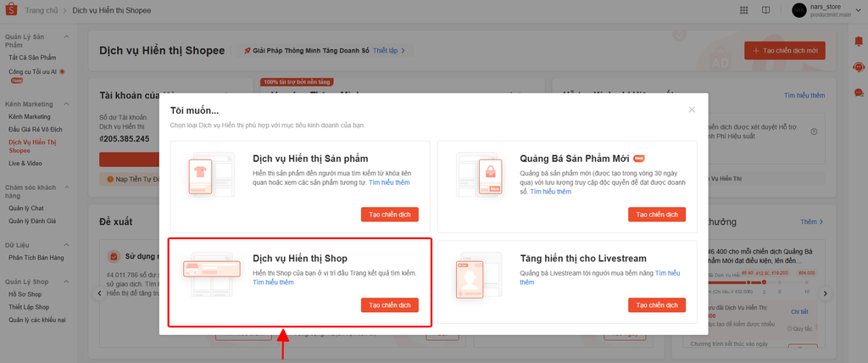Close the Tôi muốn dialog
Screen dimensions: 868x363
click(x=692, y=109)
